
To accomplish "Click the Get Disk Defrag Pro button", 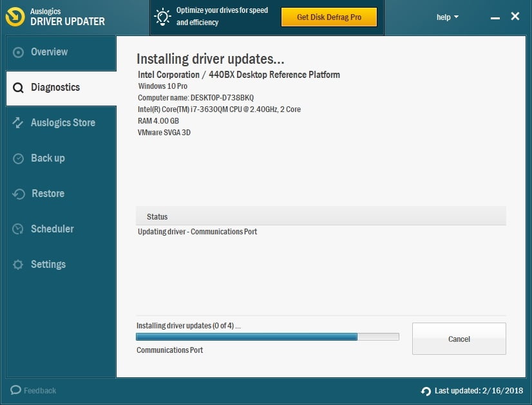I will (328, 17).
